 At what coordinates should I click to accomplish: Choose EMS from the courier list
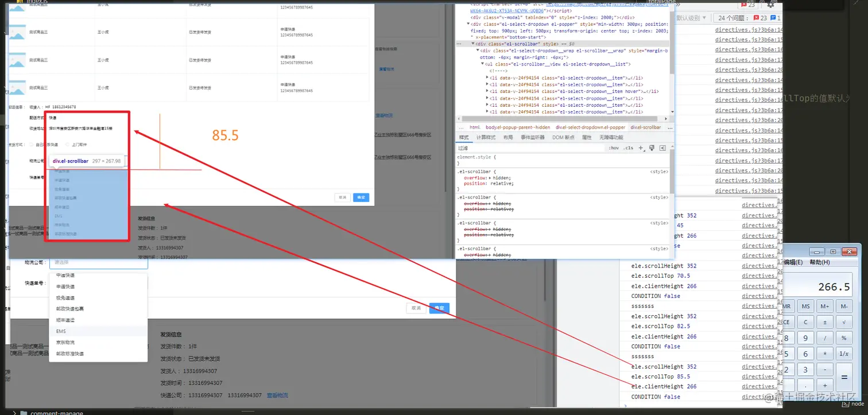tap(99, 331)
